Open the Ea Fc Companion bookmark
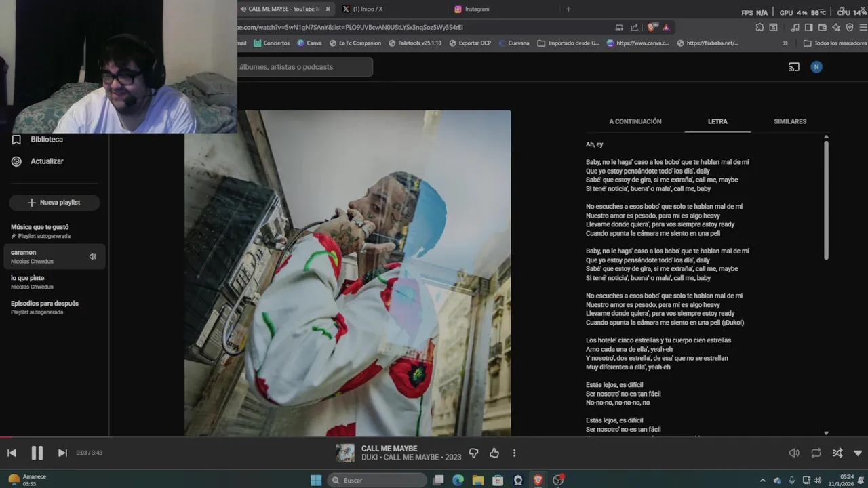This screenshot has width=868, height=488. [355, 43]
